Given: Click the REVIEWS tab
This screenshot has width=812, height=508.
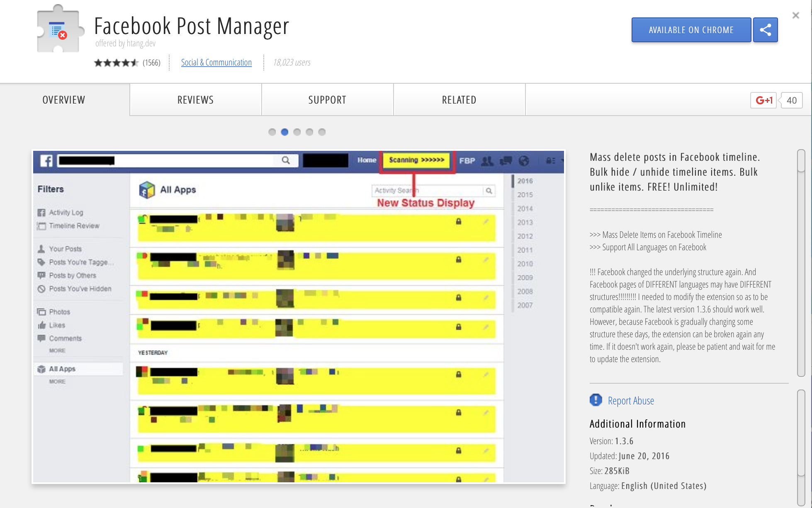Looking at the screenshot, I should [x=196, y=99].
